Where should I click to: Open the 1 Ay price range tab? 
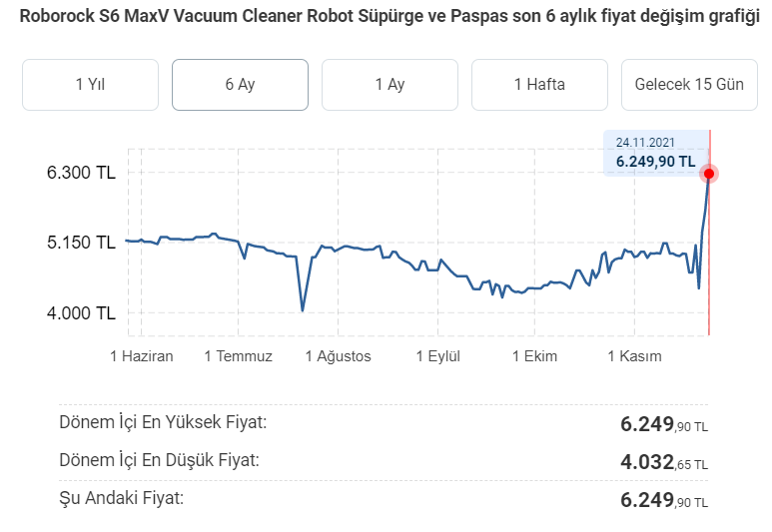(x=389, y=85)
